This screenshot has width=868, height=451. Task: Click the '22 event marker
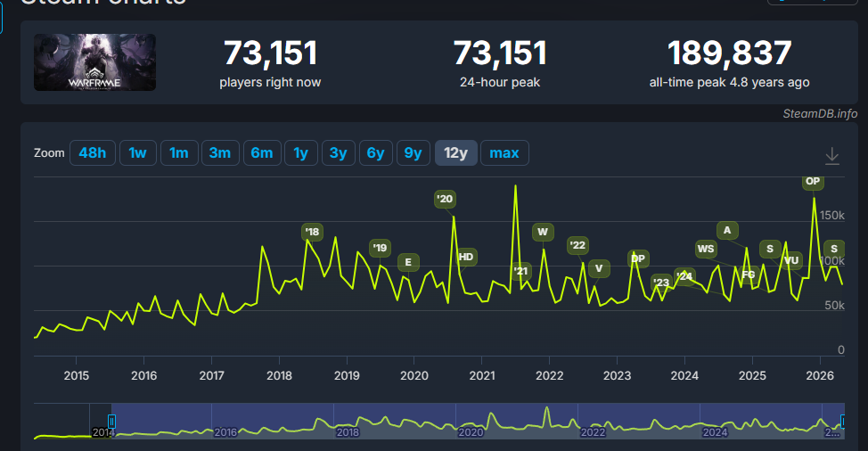(577, 245)
